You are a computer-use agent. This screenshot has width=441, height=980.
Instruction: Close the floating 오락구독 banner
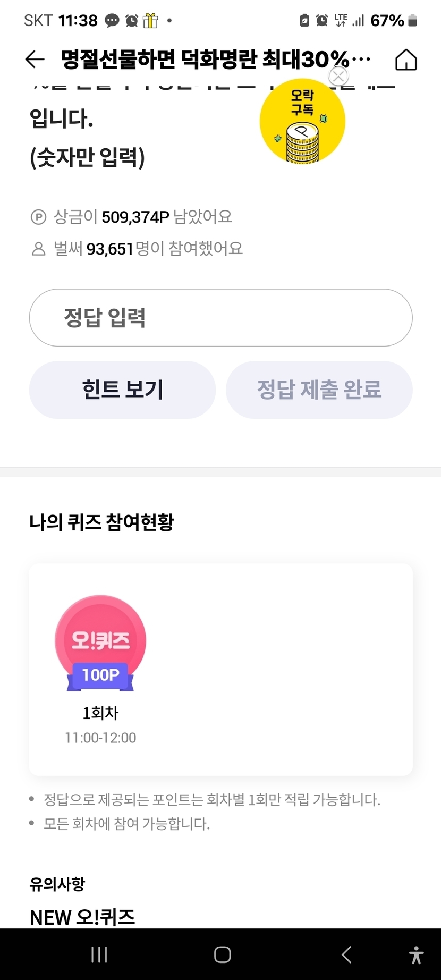[338, 76]
